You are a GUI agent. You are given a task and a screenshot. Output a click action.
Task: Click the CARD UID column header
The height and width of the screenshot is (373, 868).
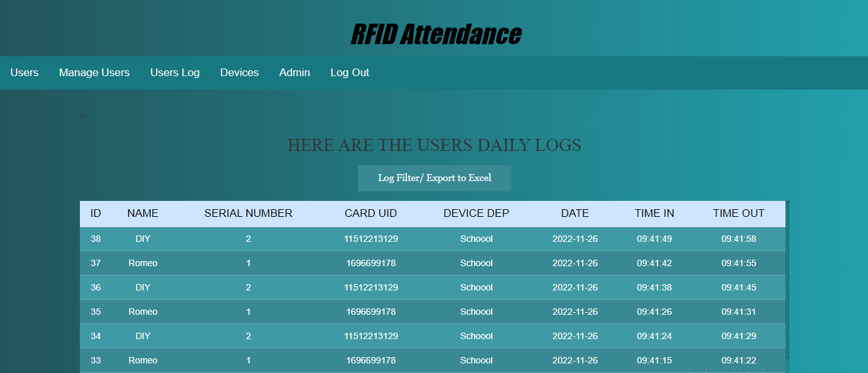pos(371,214)
